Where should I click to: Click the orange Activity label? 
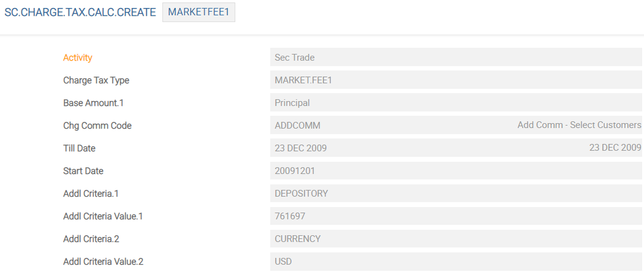pos(78,58)
